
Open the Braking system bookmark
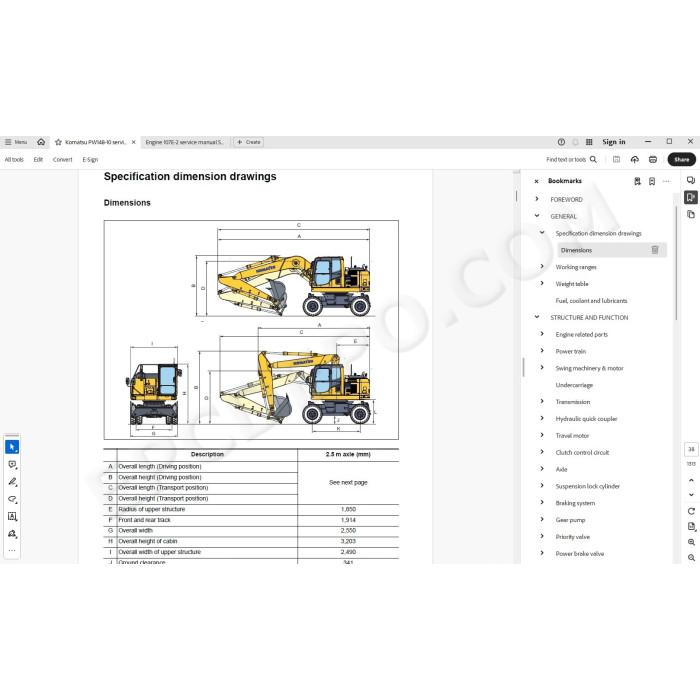575,503
